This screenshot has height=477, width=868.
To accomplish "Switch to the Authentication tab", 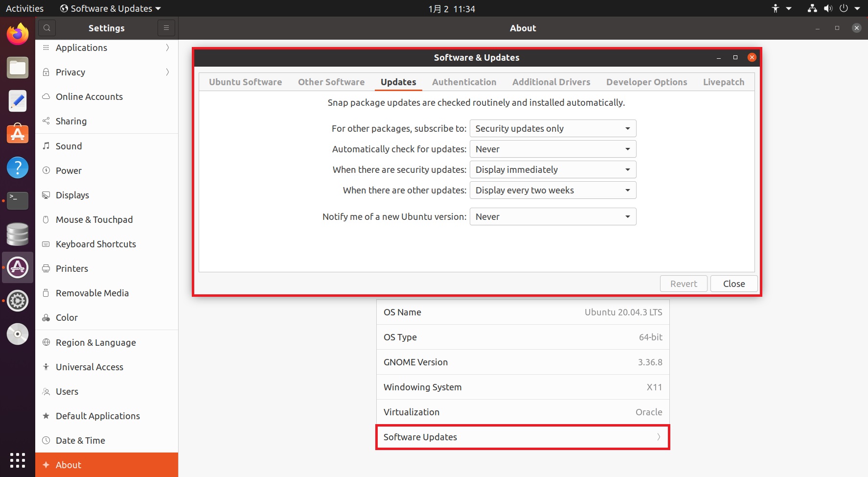I will 464,82.
